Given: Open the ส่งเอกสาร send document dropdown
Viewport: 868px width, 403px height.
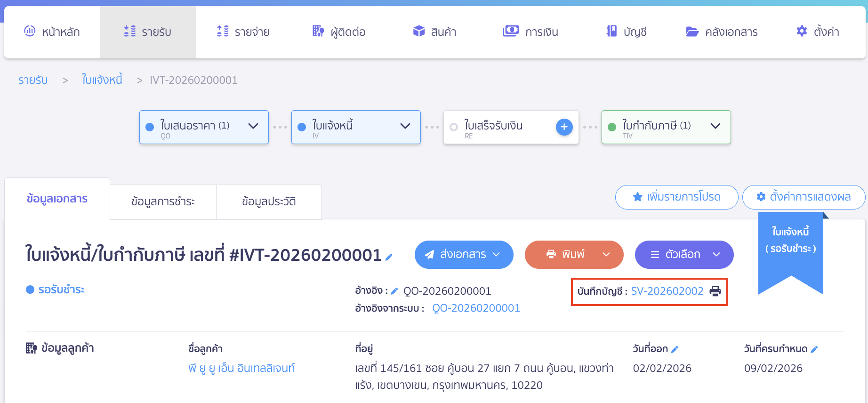Looking at the screenshot, I should (x=464, y=255).
